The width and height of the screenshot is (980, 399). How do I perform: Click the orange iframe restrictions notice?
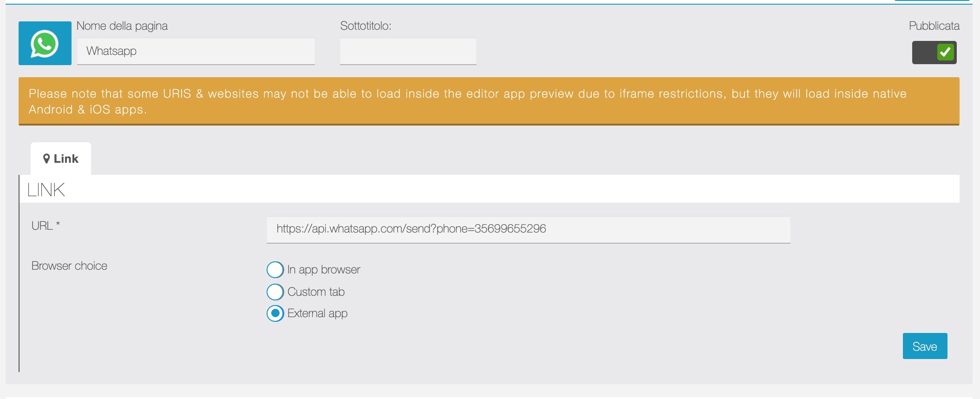[489, 101]
